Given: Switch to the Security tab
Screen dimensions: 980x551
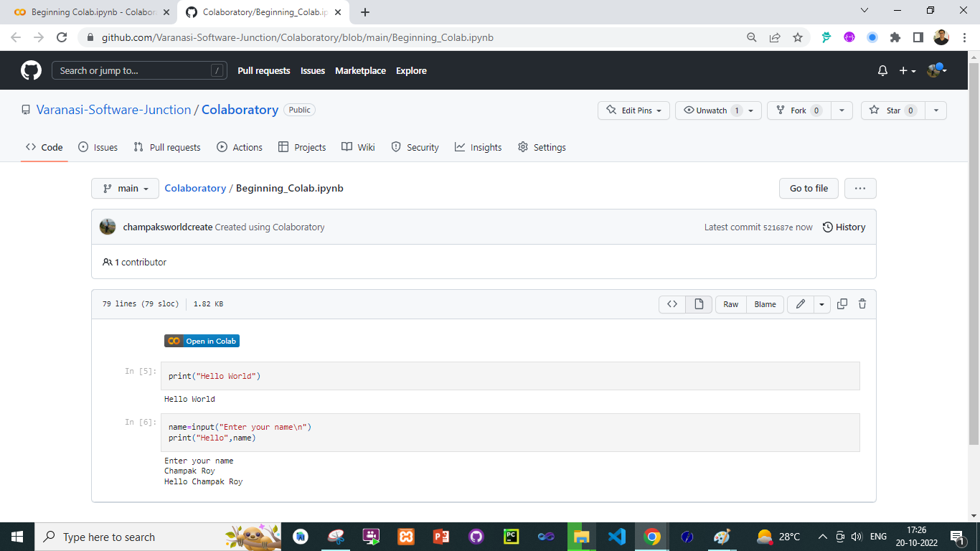Looking at the screenshot, I should [415, 147].
